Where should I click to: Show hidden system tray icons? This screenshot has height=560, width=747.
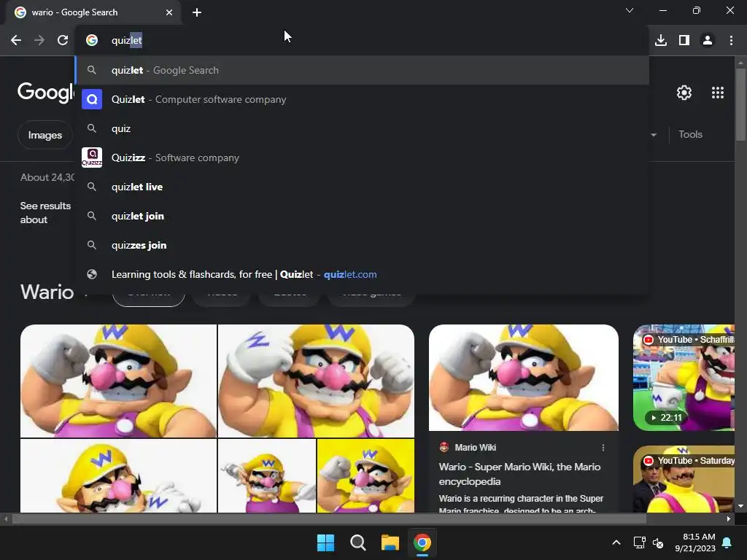point(616,542)
